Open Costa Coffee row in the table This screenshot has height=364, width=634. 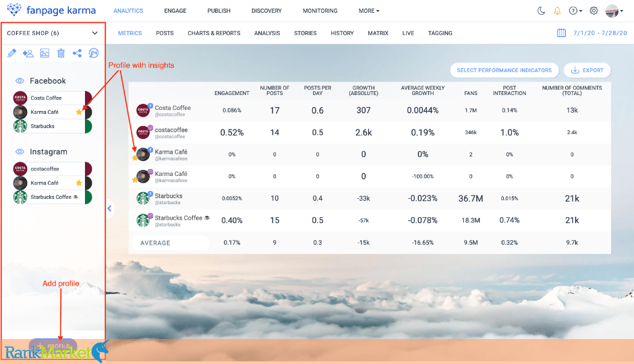(370, 111)
